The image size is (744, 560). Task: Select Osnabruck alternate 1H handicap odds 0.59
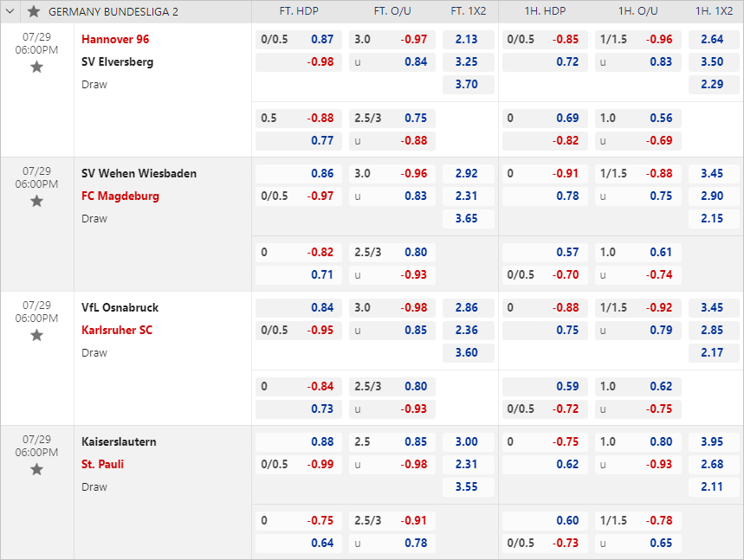(545, 386)
